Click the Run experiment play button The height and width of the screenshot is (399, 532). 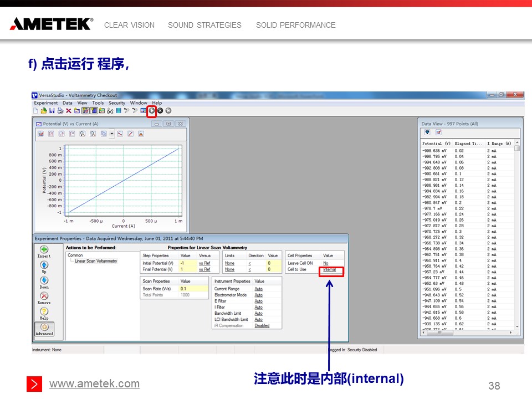point(151,111)
